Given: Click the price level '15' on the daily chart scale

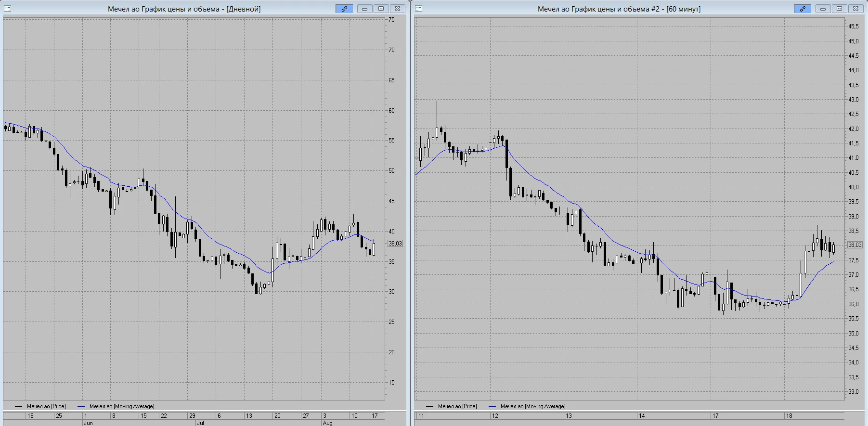Looking at the screenshot, I should click(391, 383).
